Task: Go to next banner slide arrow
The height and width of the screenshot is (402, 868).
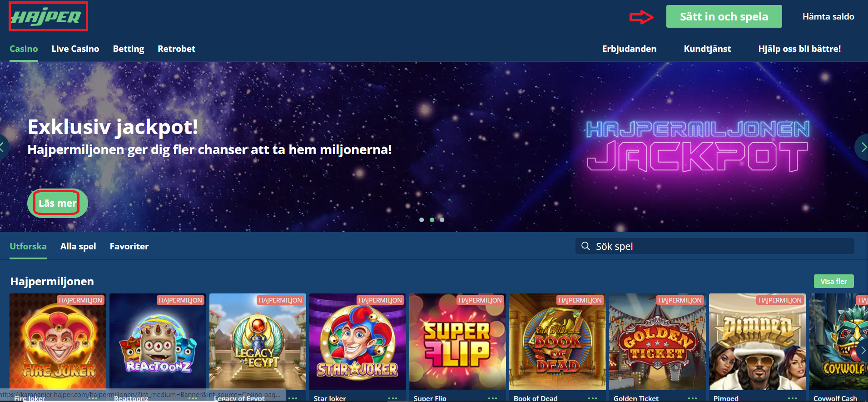Action: point(862,147)
